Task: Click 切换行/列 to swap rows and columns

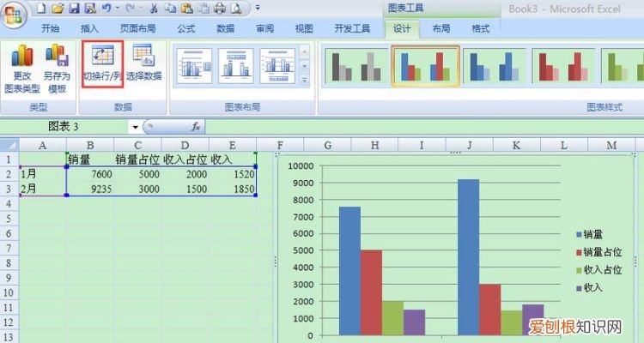Action: pos(103,63)
